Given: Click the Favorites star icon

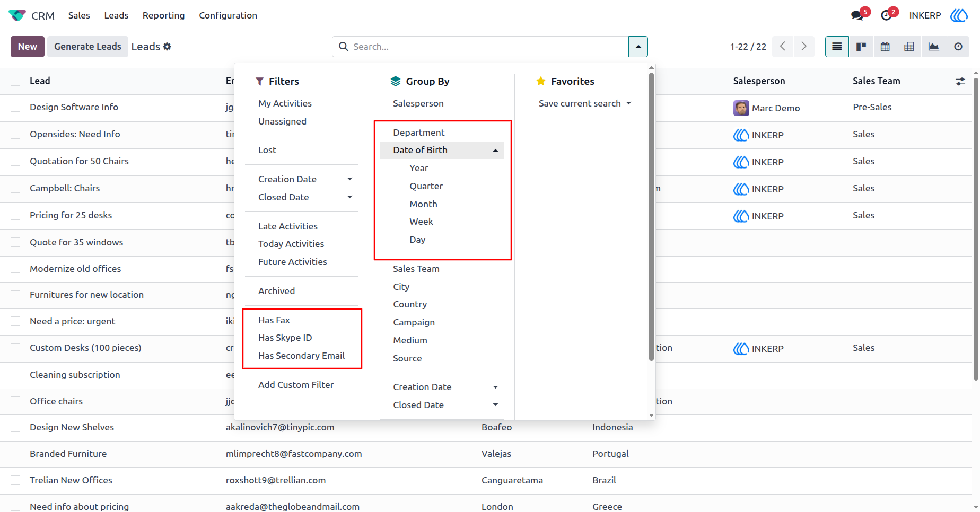Looking at the screenshot, I should pos(541,81).
